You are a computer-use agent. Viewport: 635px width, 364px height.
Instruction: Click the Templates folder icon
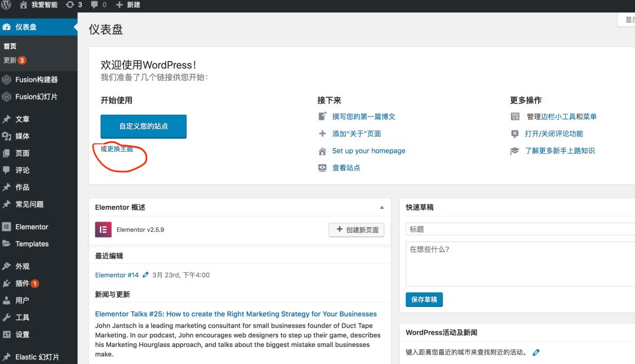[6, 244]
